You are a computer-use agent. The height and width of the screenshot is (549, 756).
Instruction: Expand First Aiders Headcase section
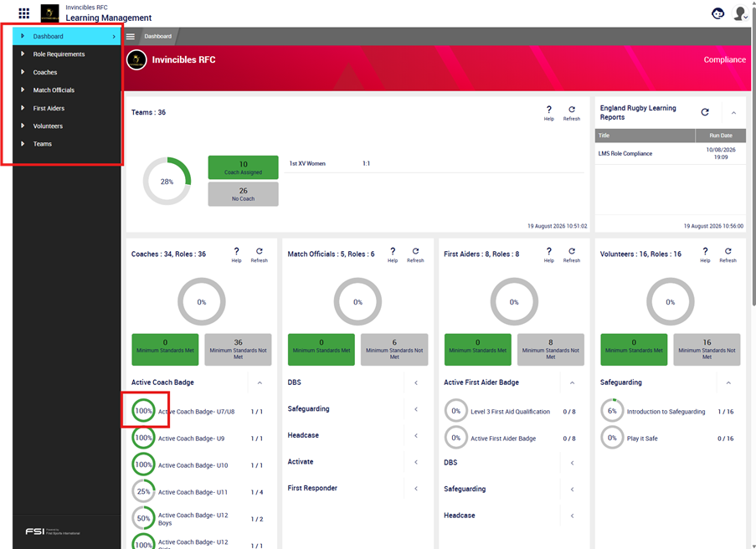[573, 516]
